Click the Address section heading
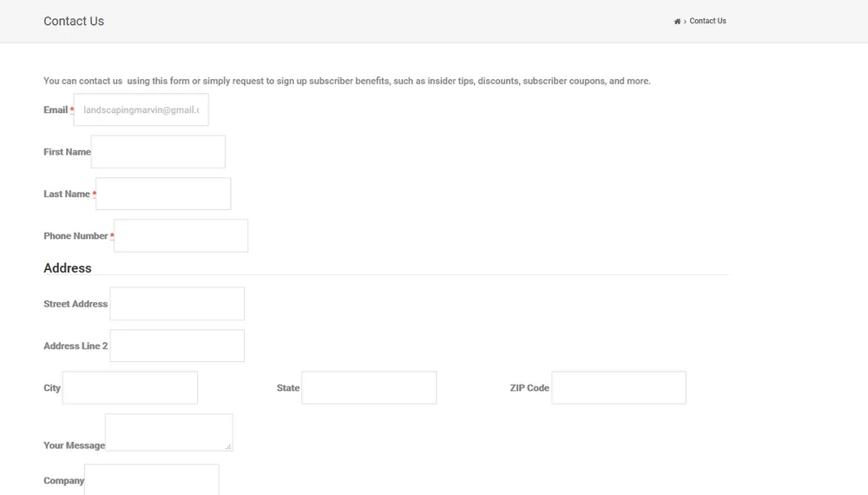 coord(68,268)
